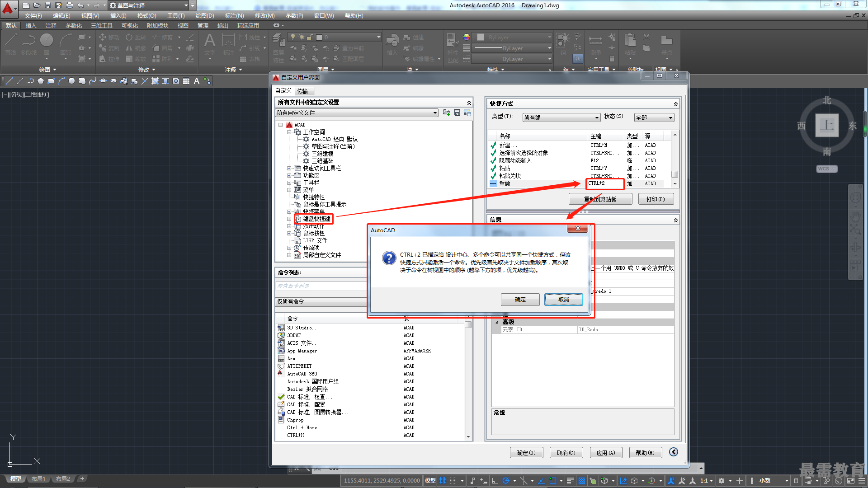Screen dimensions: 868x488
Task: Click 取消 in the AutoCAD message box
Action: point(563,300)
